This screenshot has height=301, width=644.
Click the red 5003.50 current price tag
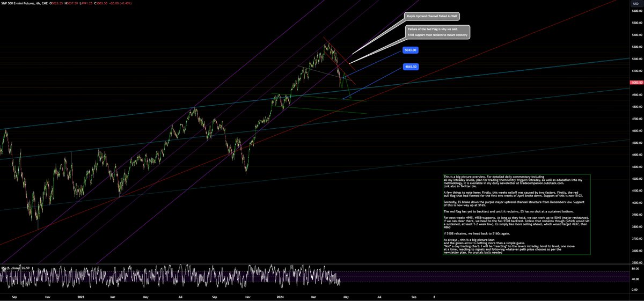click(636, 83)
